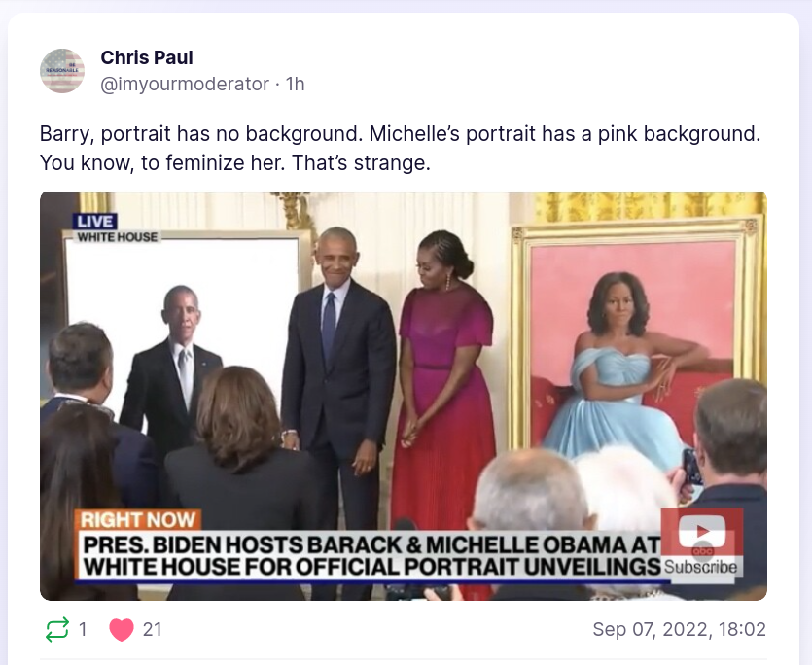Open the Chris Paul display name
The image size is (812, 665).
tap(147, 57)
